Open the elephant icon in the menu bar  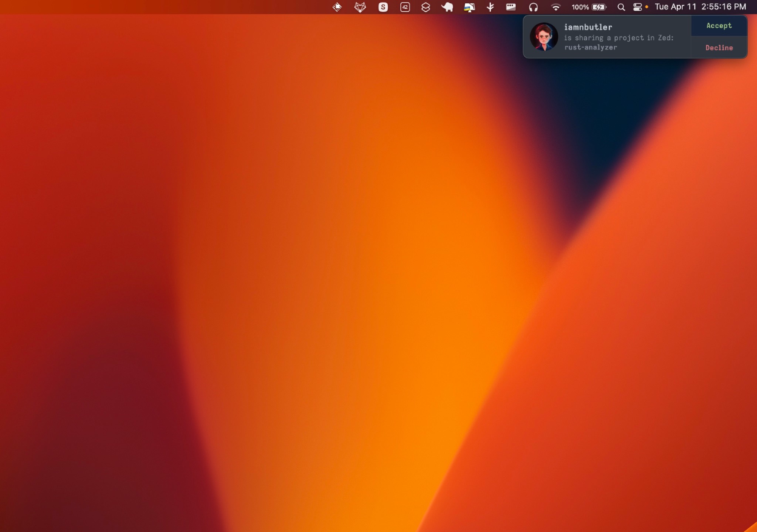pos(447,7)
